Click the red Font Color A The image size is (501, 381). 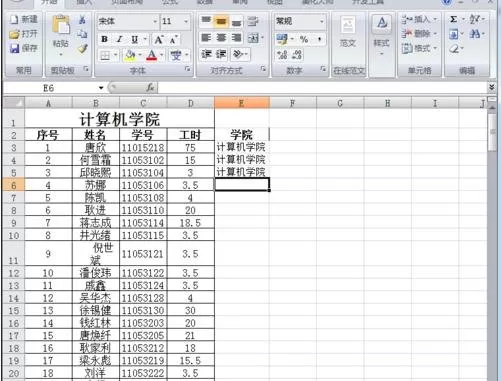tap(152, 55)
